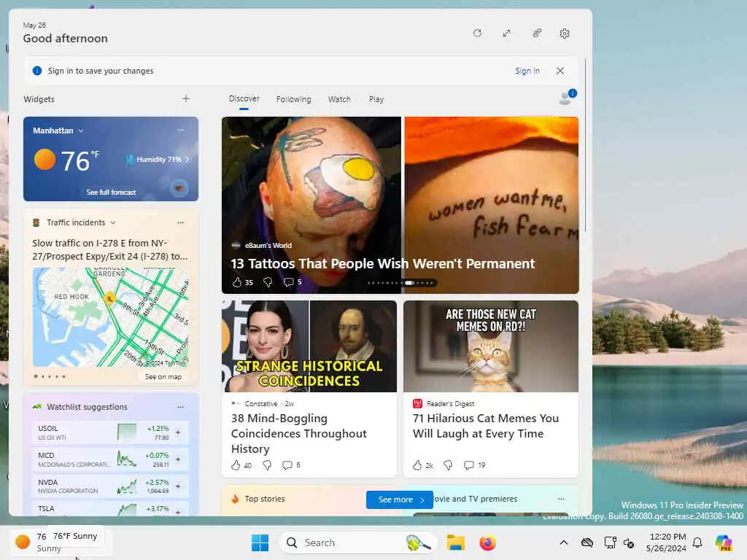
Task: Open the Play tab
Action: point(376,99)
